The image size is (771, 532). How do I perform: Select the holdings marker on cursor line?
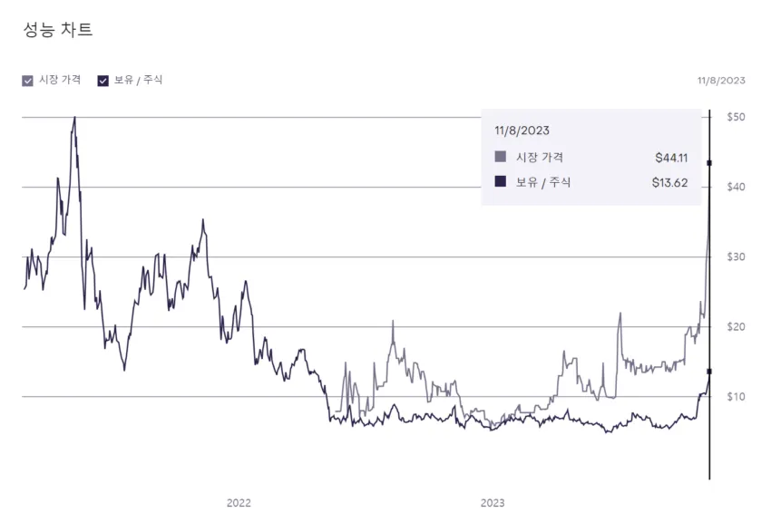pyautogui.click(x=709, y=371)
